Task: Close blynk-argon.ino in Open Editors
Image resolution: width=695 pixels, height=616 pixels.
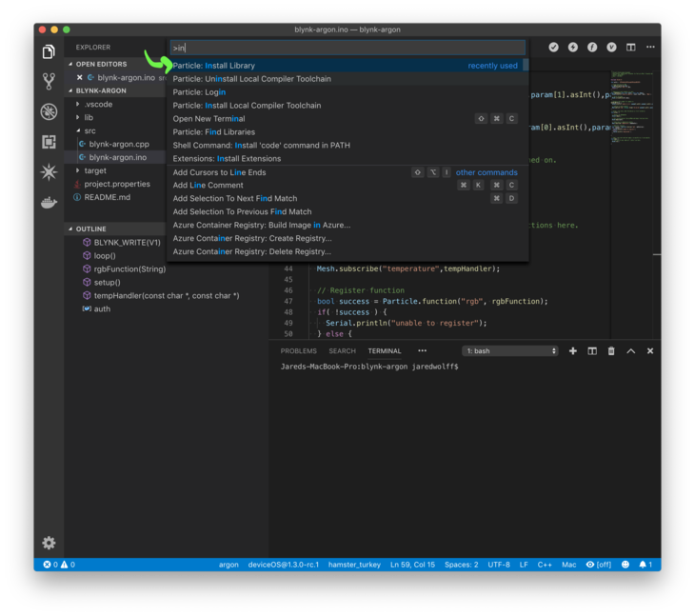Action: [79, 77]
